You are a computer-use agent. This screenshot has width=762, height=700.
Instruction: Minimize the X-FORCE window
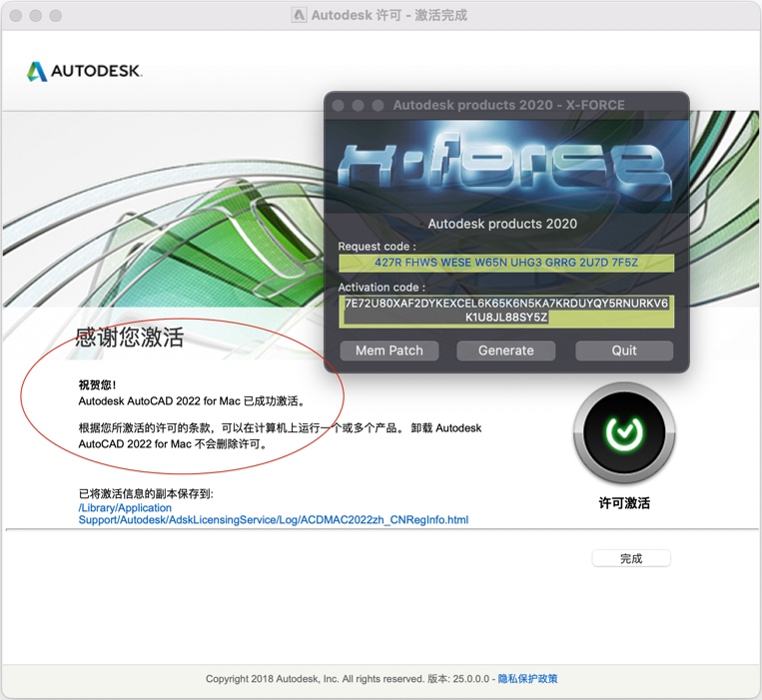359,106
